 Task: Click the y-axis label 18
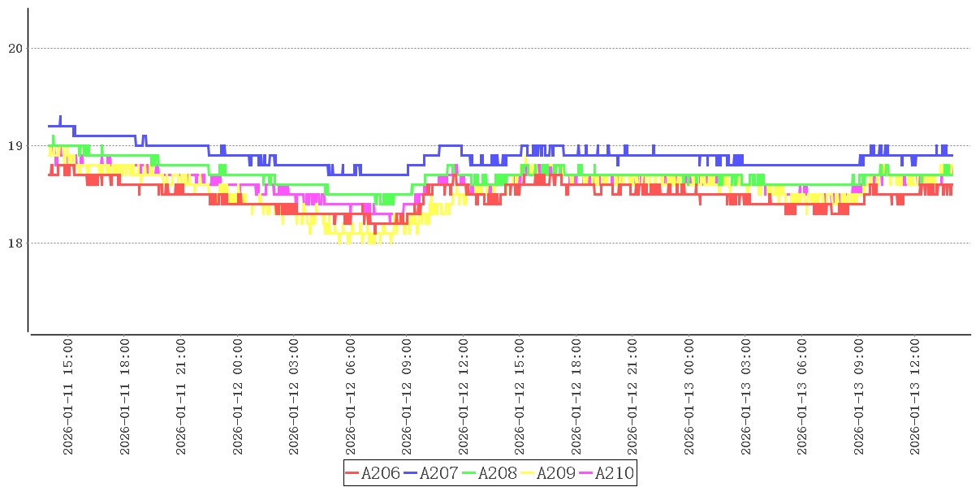(15, 243)
